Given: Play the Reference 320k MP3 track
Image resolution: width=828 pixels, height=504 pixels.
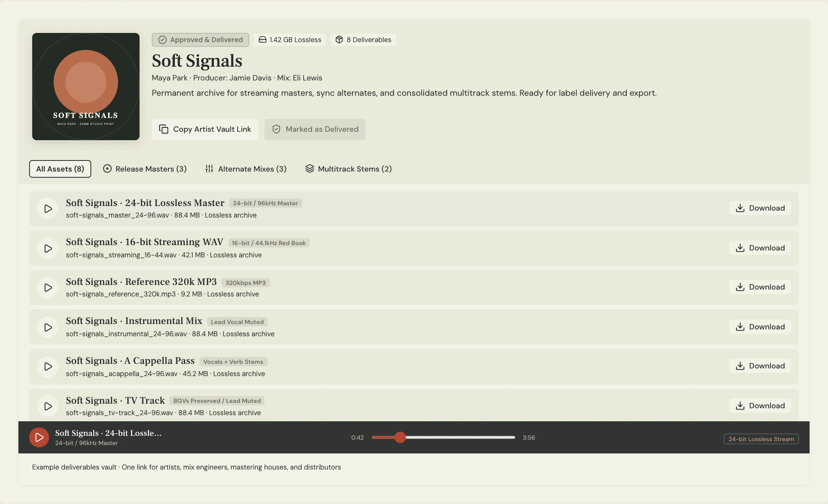Looking at the screenshot, I should pyautogui.click(x=48, y=287).
